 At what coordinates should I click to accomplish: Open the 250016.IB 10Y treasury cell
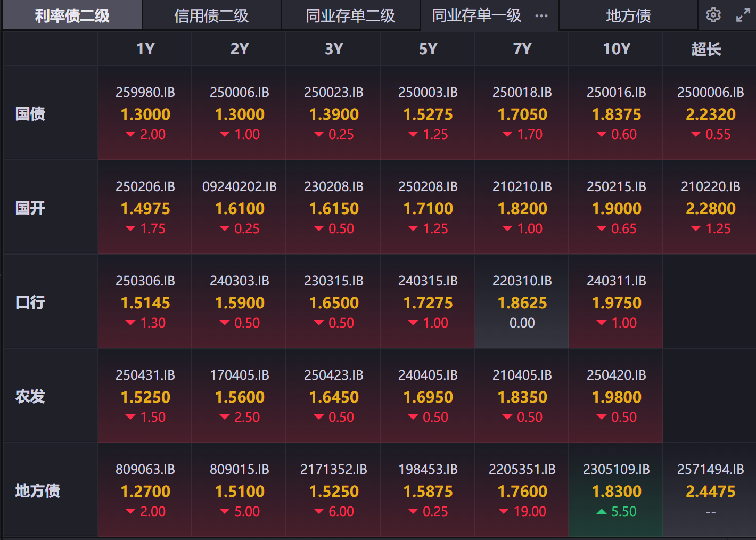[x=616, y=113]
